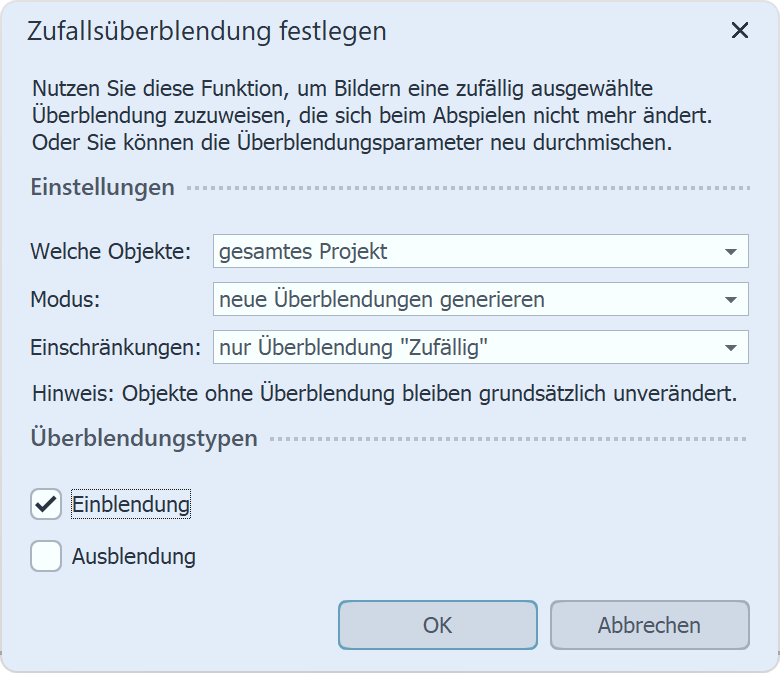Click the 'Welche Objekte:' label
This screenshot has width=780, height=673.
tap(111, 252)
